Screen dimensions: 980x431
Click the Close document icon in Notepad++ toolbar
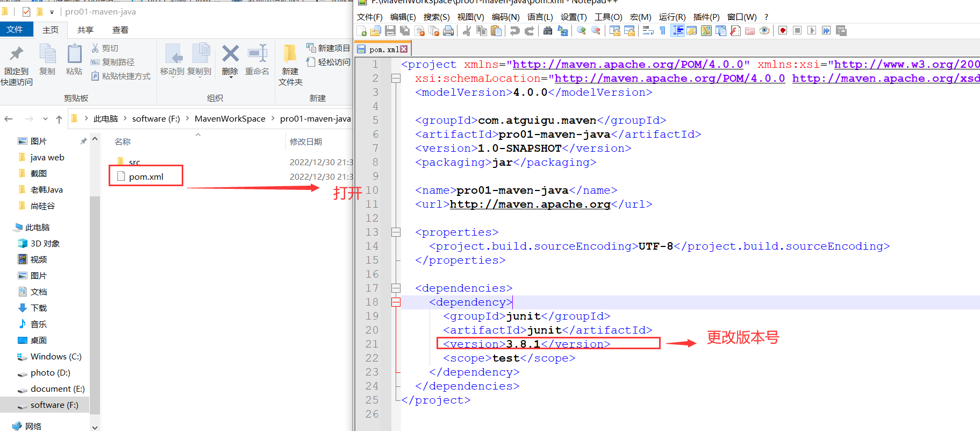point(420,31)
